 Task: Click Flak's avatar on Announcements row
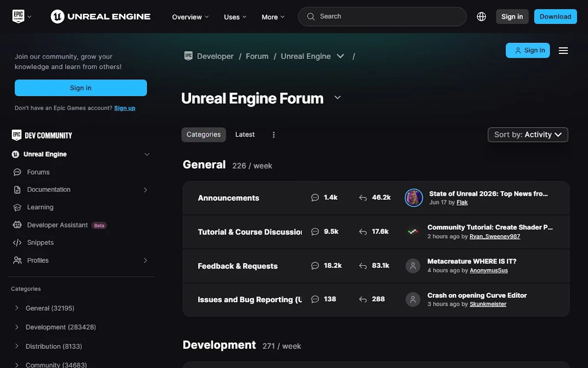click(x=414, y=198)
